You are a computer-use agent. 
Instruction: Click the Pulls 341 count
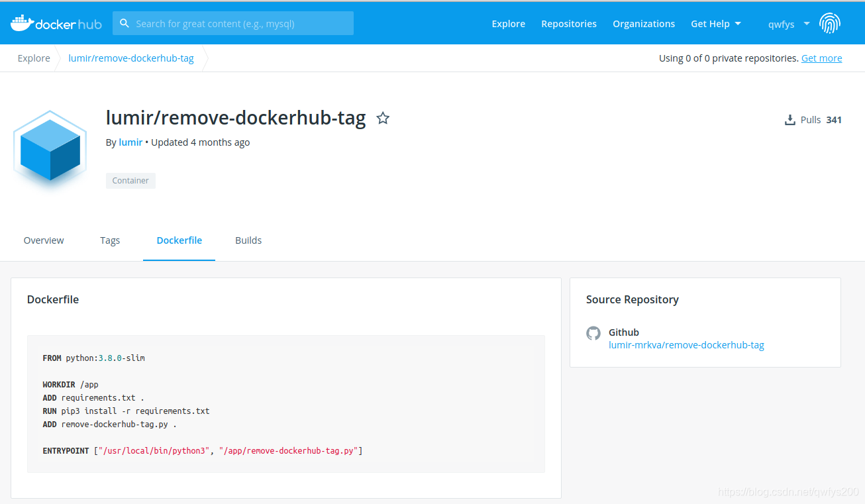pos(821,120)
